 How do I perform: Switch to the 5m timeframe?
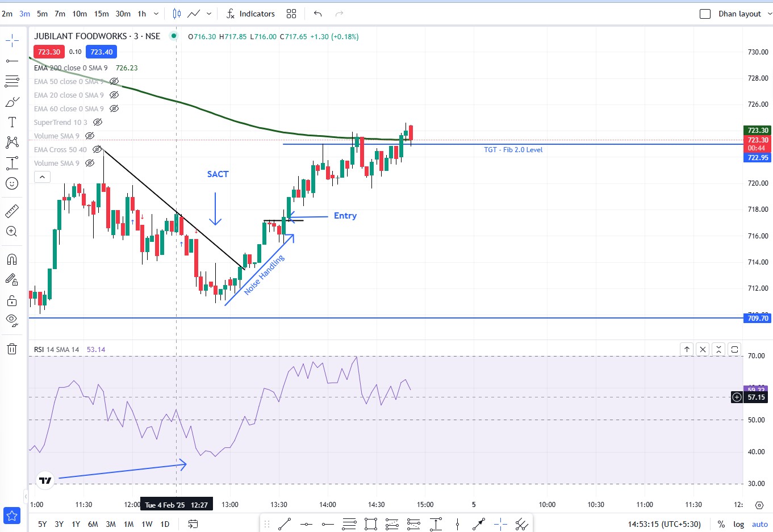(41, 13)
